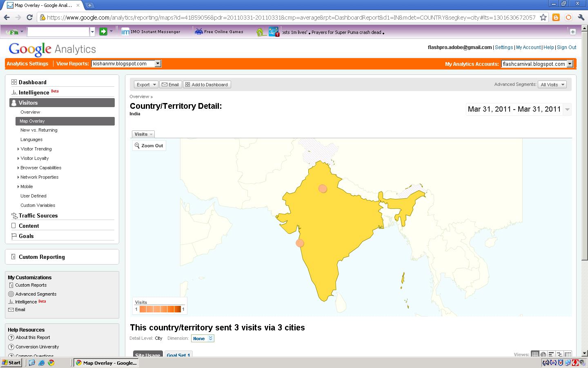Switch to table view icon
The image size is (588, 368).
coord(535,354)
